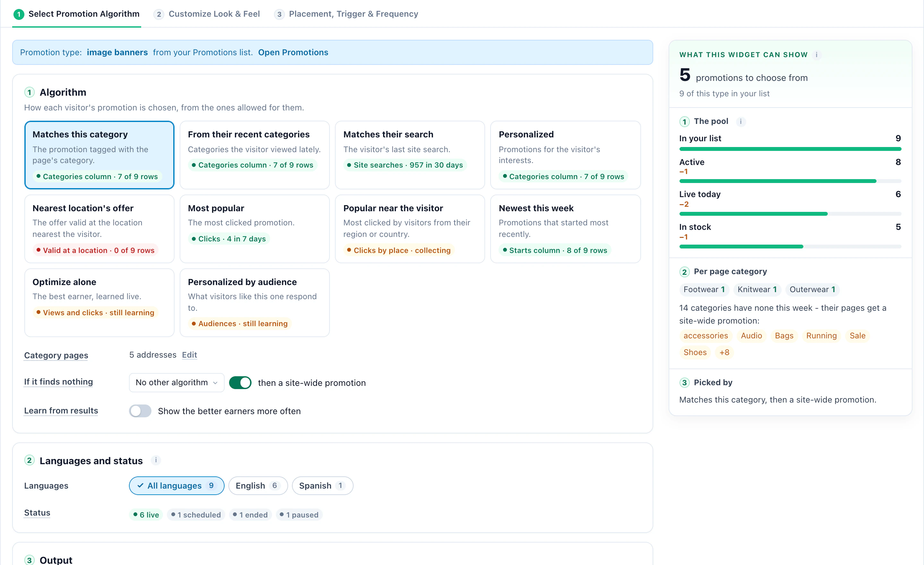Click the info icon beside 'The pool'
The height and width of the screenshot is (565, 924).
coord(740,122)
